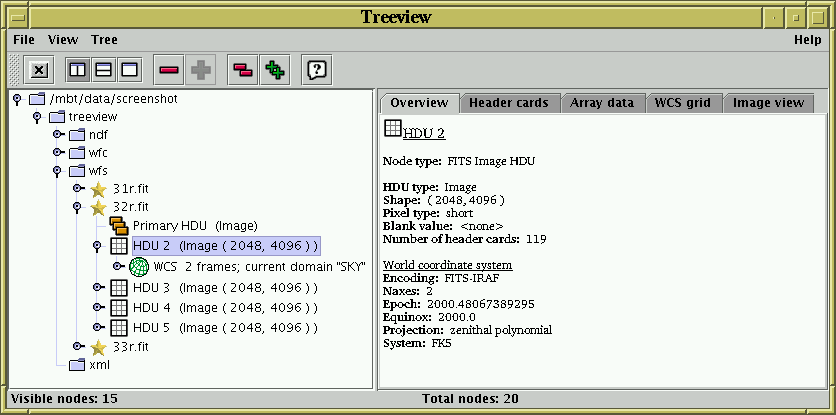Screen dimensions: 836x415
Task: Open the Help menu
Action: (x=807, y=40)
